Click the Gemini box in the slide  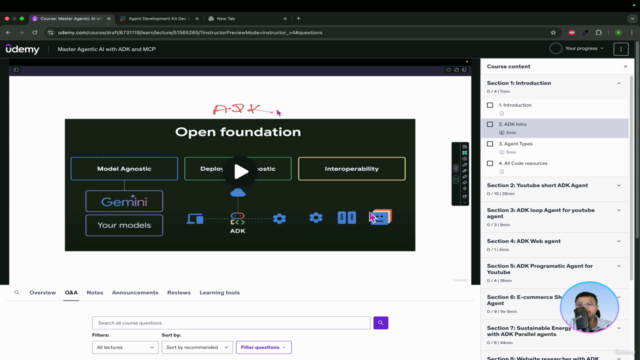coord(124,201)
